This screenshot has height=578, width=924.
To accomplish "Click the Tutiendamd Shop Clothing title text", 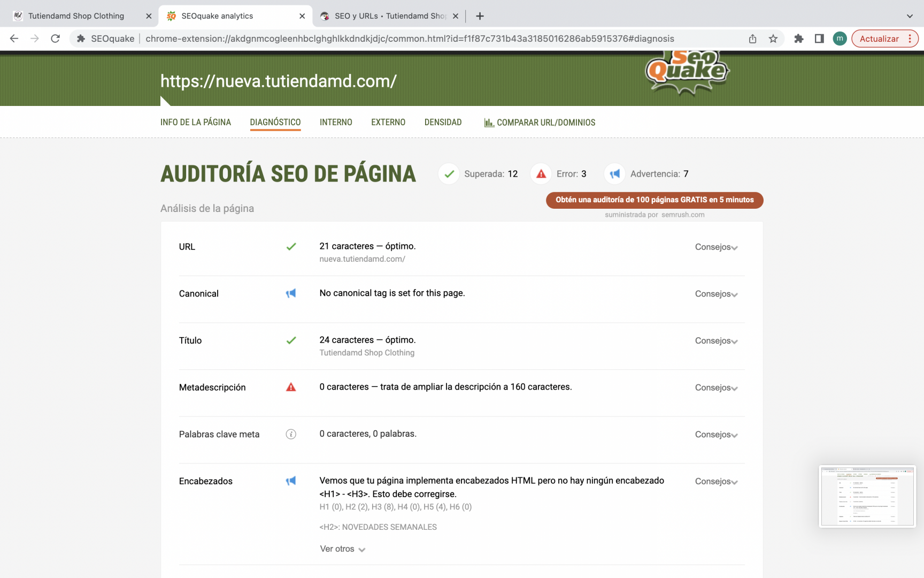I will (367, 353).
